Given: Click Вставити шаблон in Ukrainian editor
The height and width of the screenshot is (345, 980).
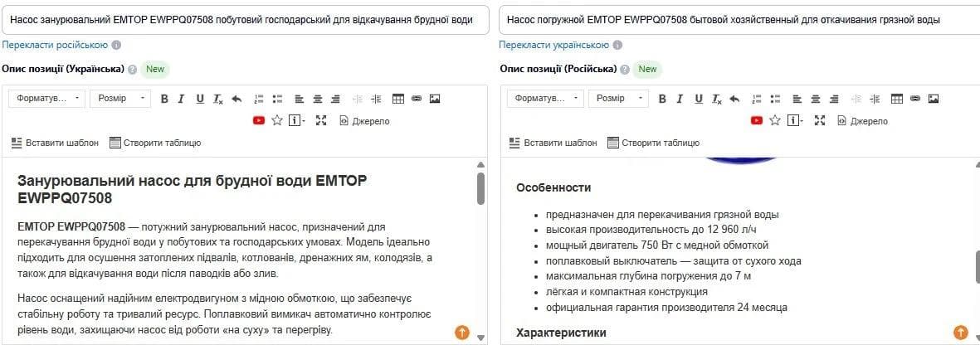Looking at the screenshot, I should coord(55,143).
